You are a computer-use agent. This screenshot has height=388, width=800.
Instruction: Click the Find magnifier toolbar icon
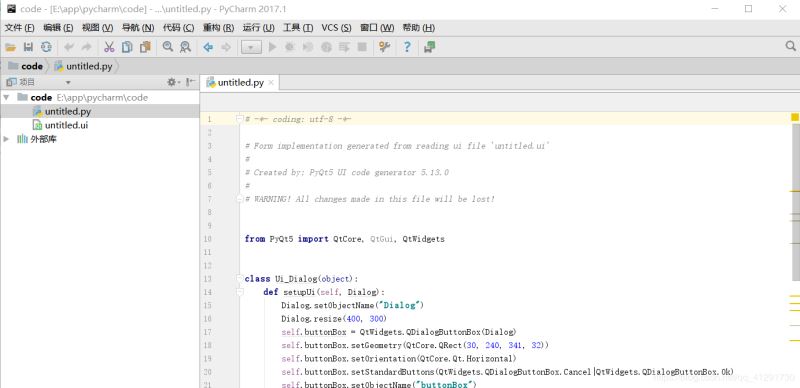167,47
